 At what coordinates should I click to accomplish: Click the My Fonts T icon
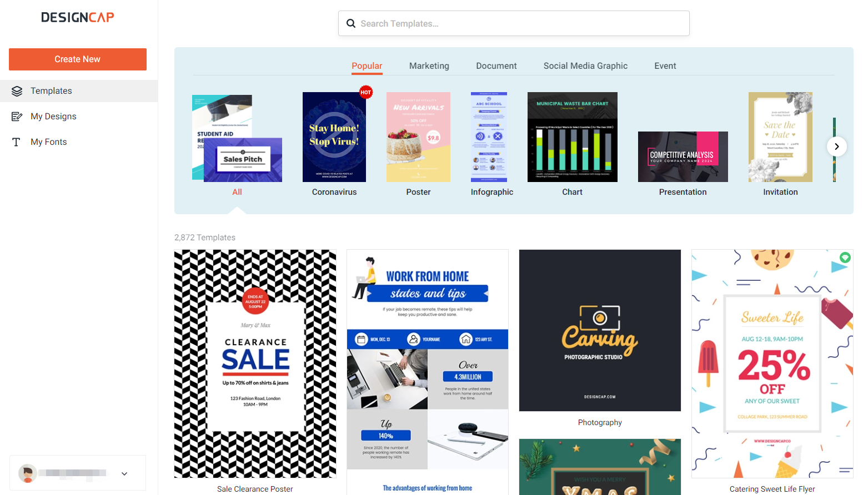tap(17, 142)
